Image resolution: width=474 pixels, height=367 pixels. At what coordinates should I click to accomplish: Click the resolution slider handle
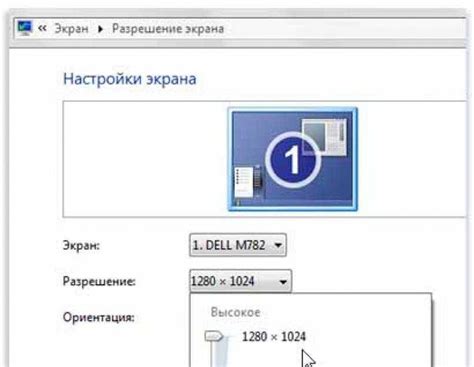click(214, 336)
